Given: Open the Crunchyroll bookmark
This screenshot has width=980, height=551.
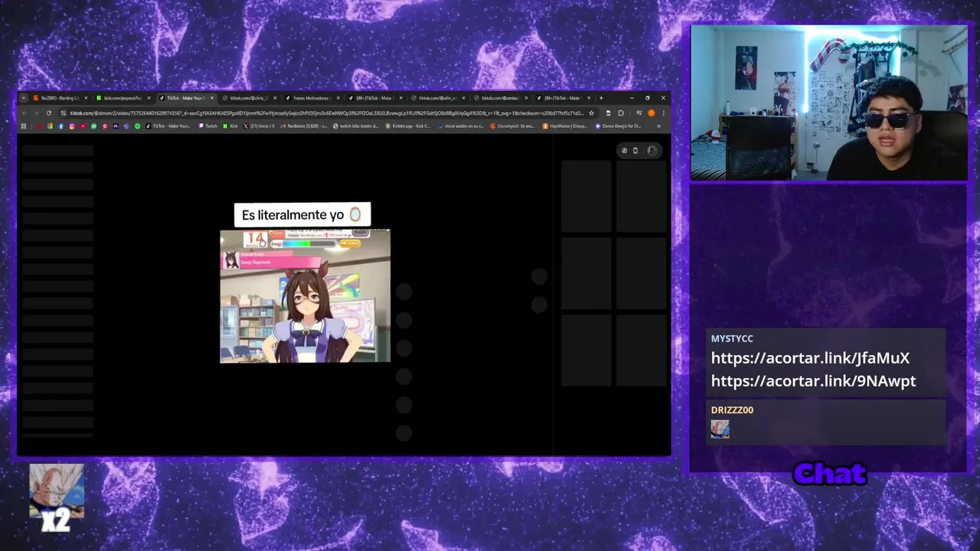Looking at the screenshot, I should (x=513, y=126).
